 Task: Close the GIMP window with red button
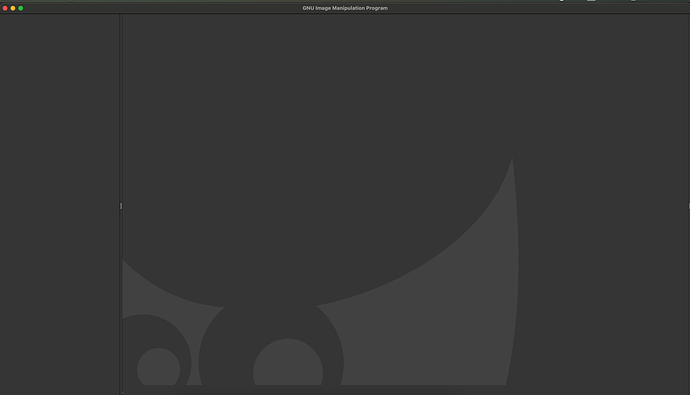5,8
